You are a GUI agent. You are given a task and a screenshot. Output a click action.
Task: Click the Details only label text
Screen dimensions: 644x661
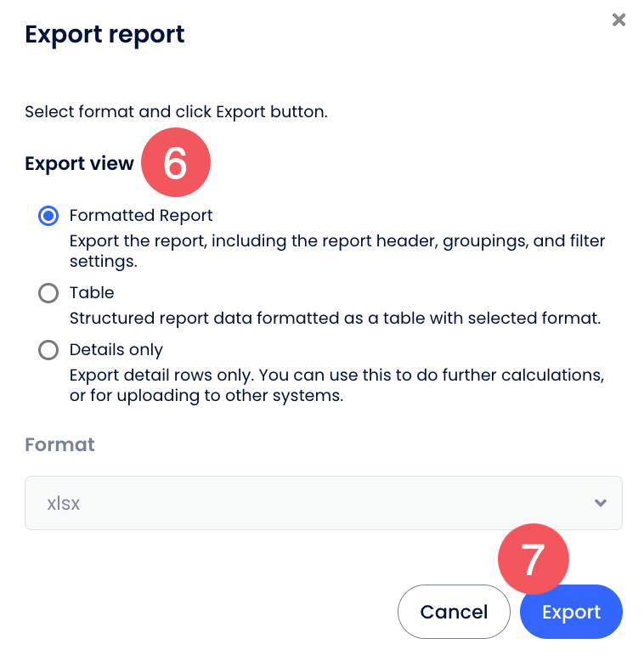click(116, 350)
